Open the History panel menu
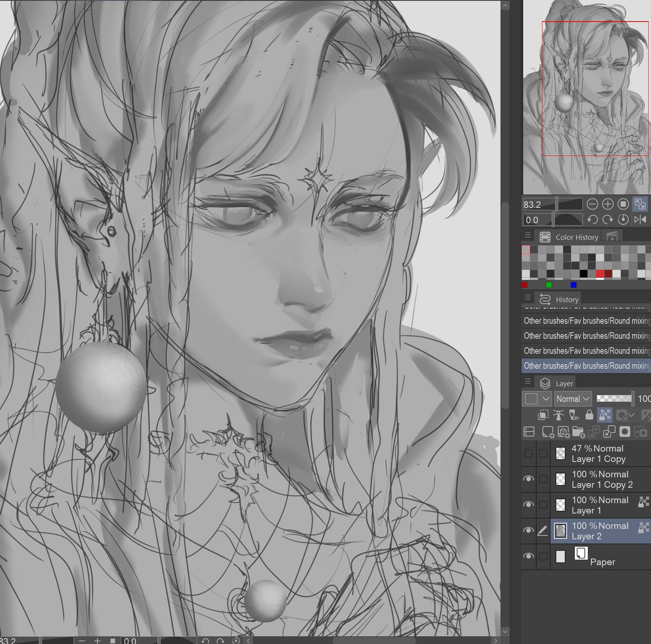Viewport: 651px width, 644px height. [527, 298]
